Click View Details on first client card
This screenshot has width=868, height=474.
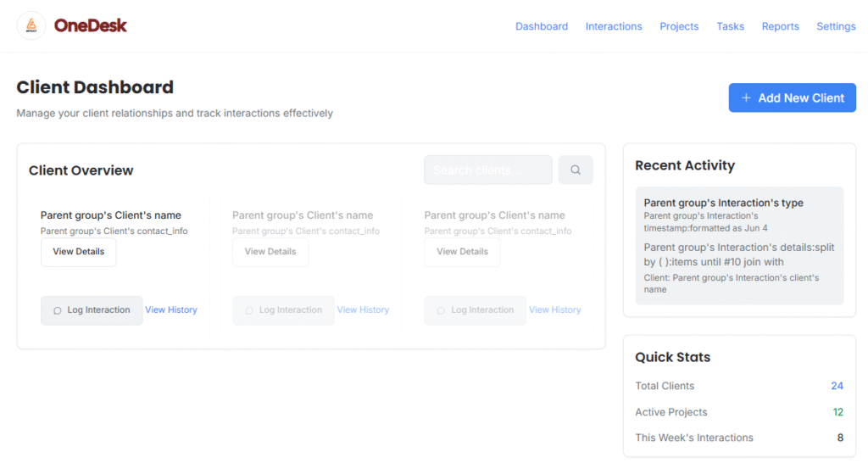tap(79, 252)
